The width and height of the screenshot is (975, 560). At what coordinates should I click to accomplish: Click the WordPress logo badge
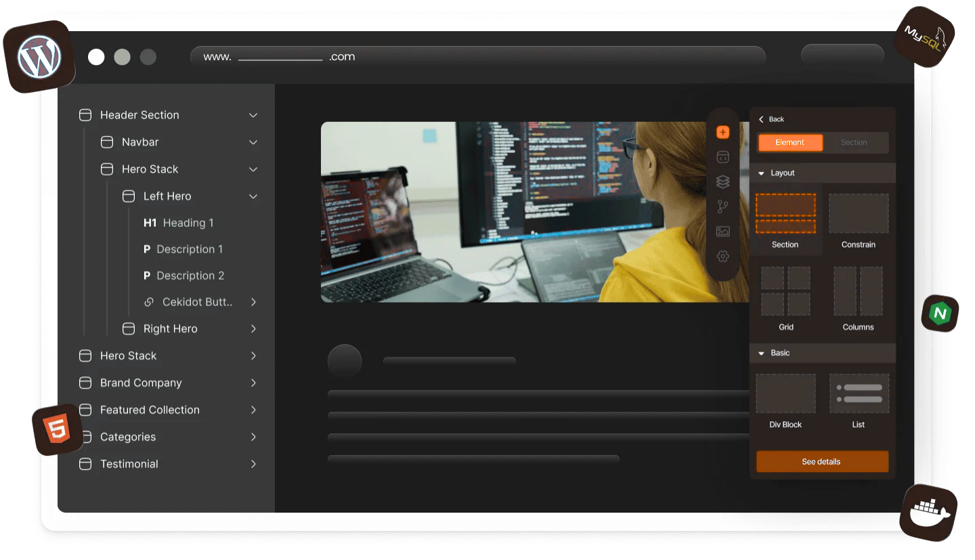coord(39,57)
